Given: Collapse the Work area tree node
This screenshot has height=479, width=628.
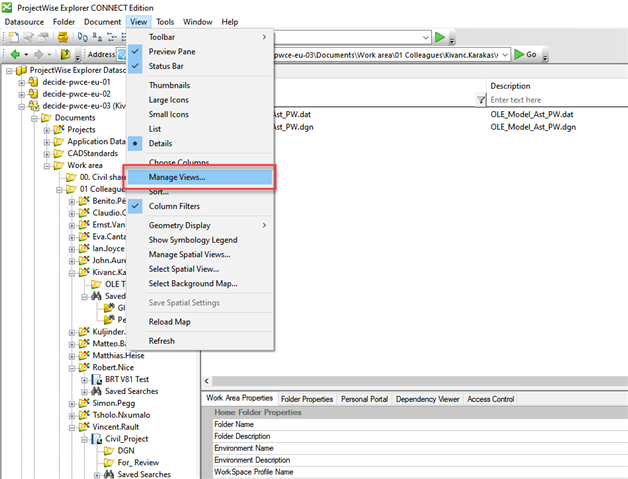Looking at the screenshot, I should coord(46,166).
